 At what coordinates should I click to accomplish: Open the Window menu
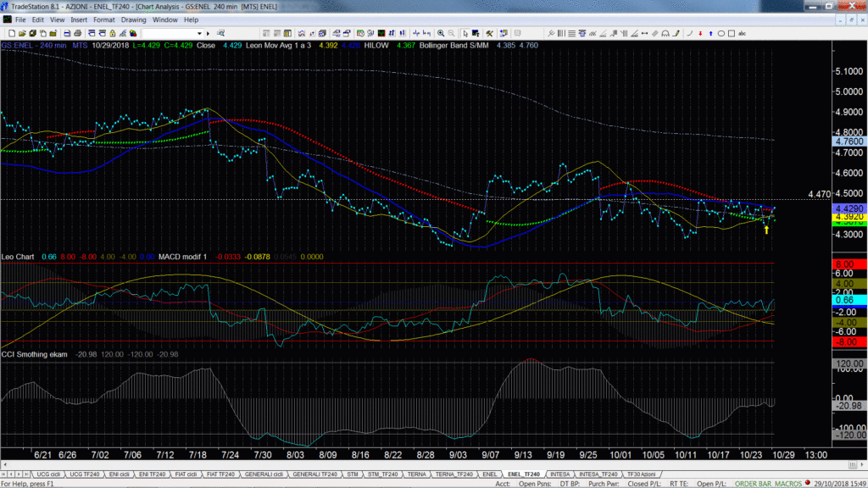click(x=165, y=20)
